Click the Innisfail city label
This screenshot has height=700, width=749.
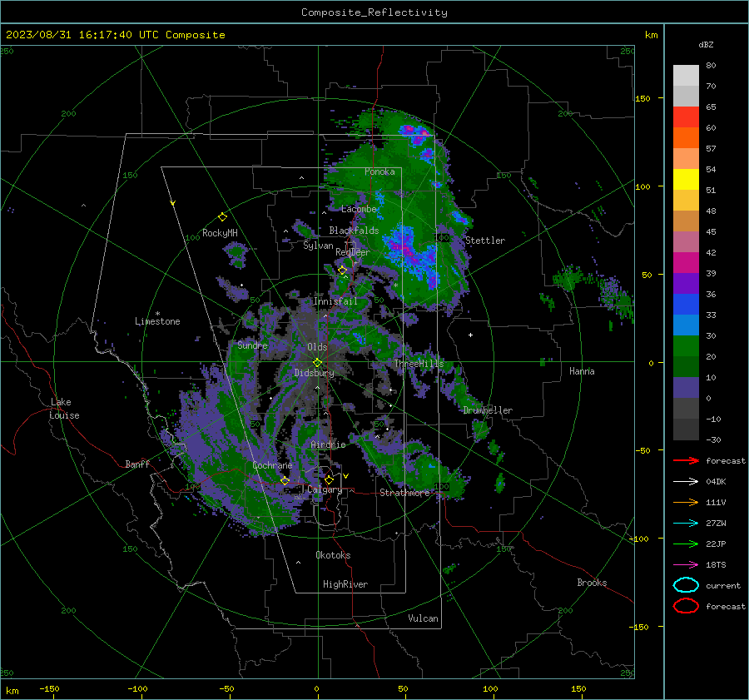(335, 301)
